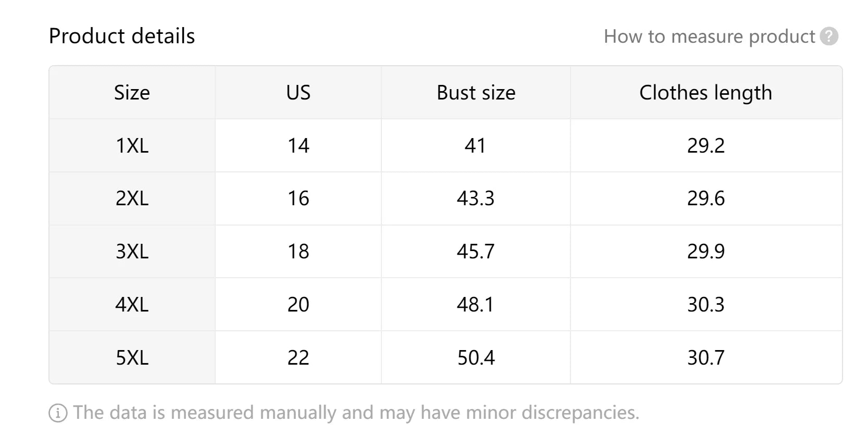
Task: Click the bust size 50.4 cell
Action: coord(476,357)
